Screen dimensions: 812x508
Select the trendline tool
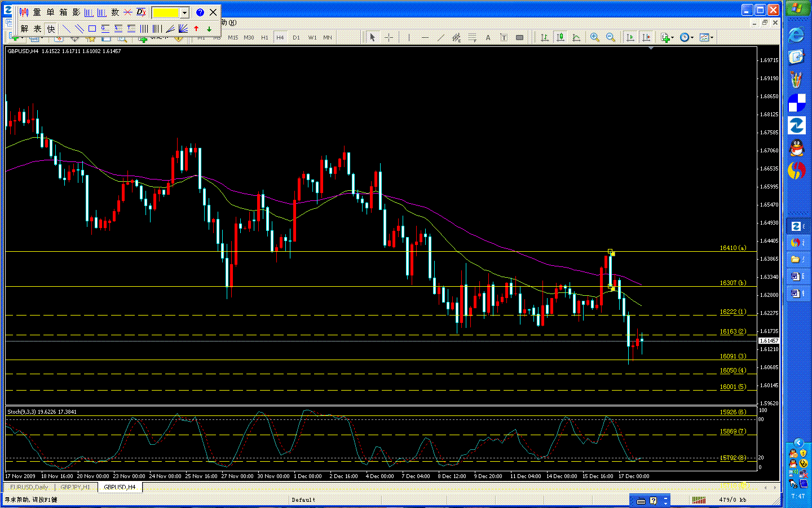[x=441, y=37]
